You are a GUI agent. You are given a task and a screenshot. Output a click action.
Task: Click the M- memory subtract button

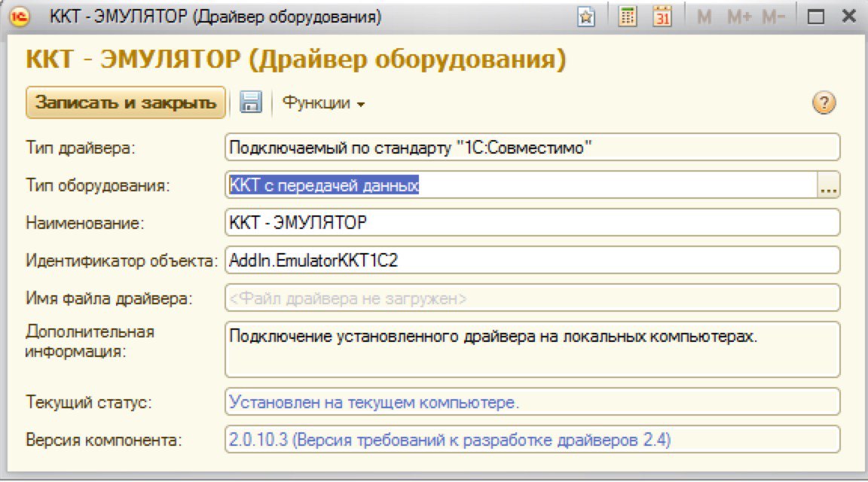[x=773, y=17]
